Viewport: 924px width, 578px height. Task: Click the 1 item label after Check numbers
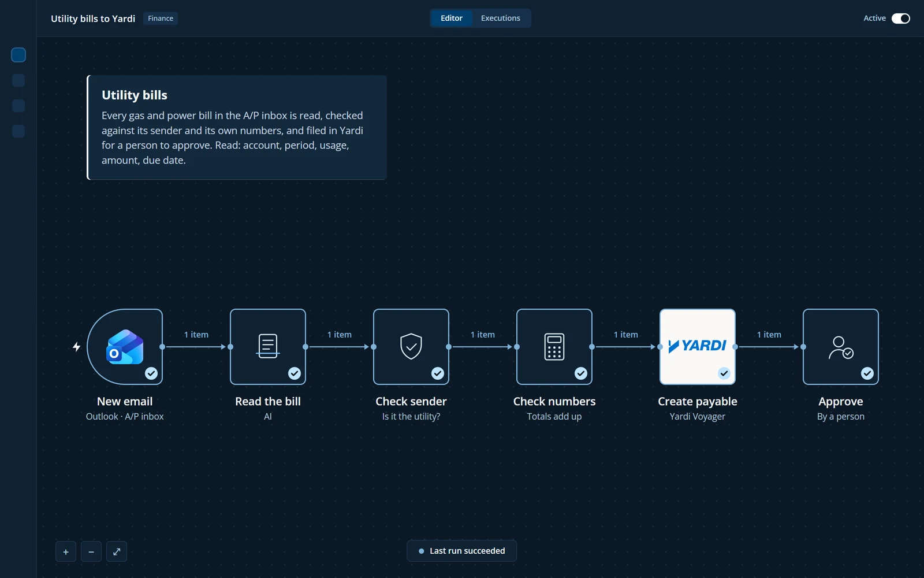626,335
